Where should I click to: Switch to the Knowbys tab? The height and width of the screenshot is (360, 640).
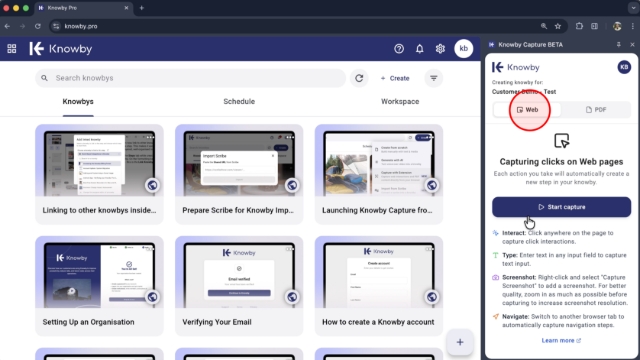[x=78, y=102]
